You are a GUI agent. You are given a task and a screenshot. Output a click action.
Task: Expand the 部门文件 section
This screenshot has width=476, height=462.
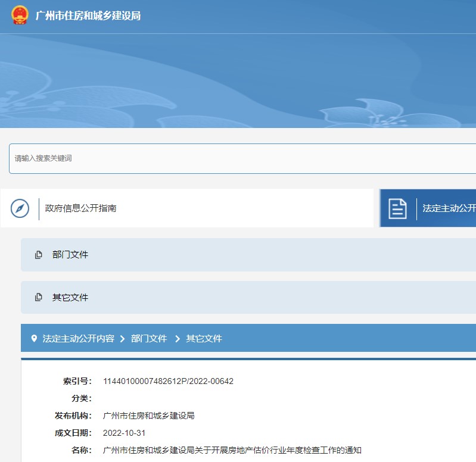(70, 255)
